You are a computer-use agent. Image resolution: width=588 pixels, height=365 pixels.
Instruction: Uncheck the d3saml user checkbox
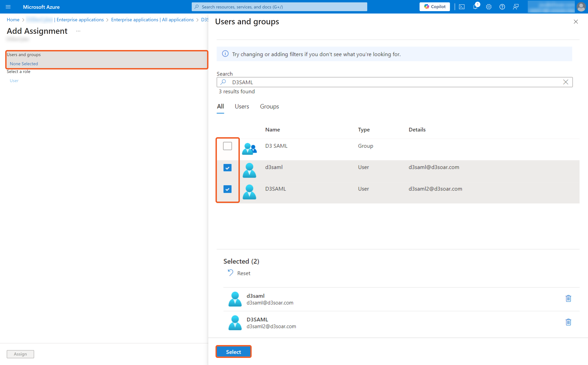point(227,167)
